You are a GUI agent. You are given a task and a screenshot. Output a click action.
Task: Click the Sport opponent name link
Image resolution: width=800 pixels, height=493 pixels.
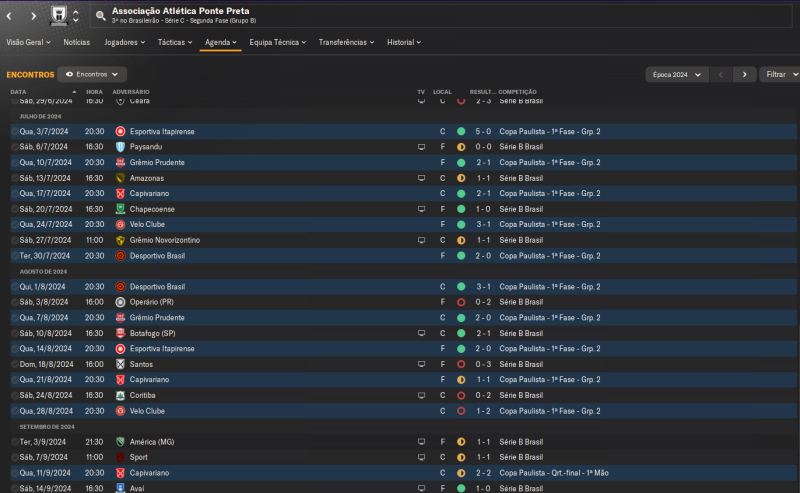[x=138, y=457]
